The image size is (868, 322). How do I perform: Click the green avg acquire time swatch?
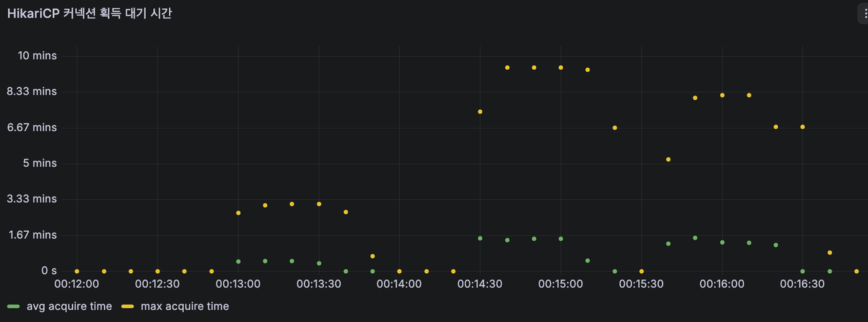[x=14, y=307]
